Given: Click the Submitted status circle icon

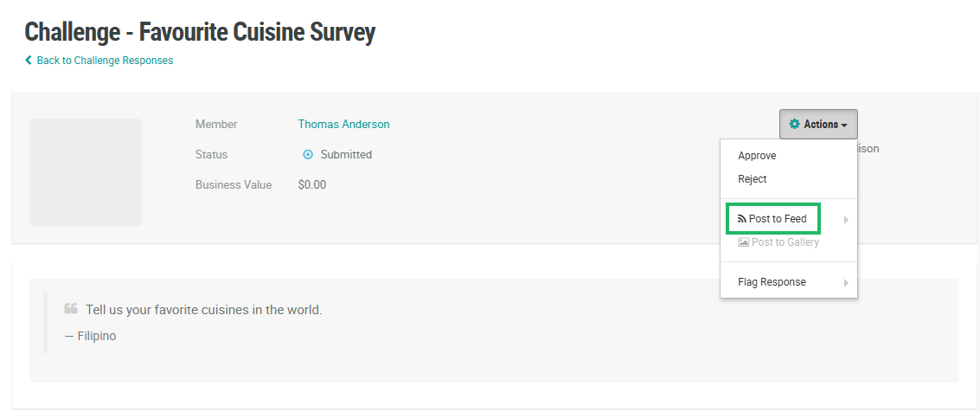Looking at the screenshot, I should point(307,155).
